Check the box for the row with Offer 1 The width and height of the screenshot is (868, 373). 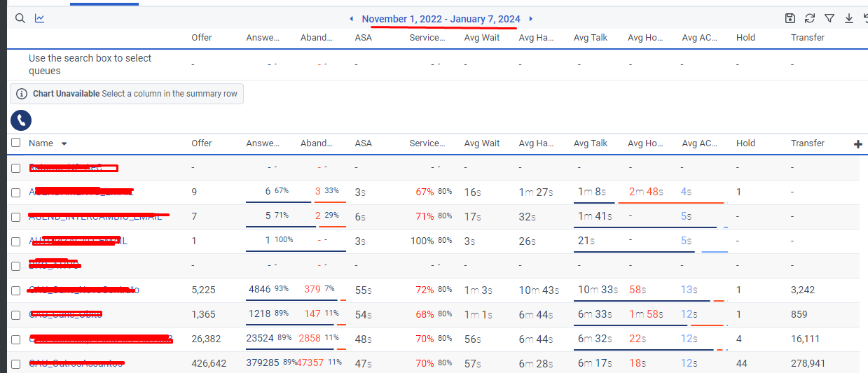(15, 241)
